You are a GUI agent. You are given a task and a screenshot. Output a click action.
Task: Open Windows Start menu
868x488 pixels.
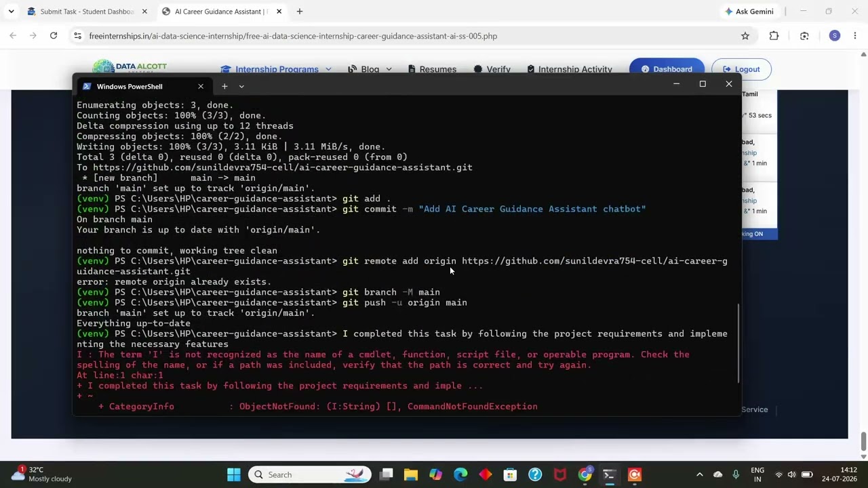click(234, 474)
